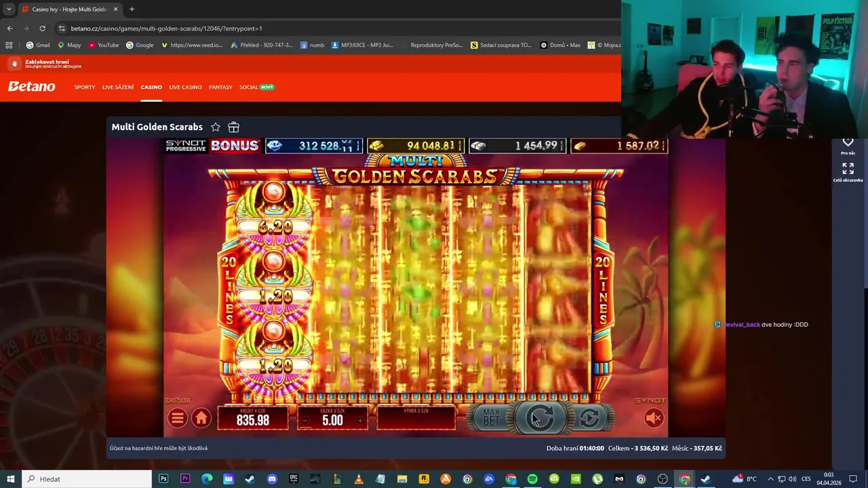Open the LIVE SÁZENÍ section
The width and height of the screenshot is (868, 488).
tap(118, 87)
